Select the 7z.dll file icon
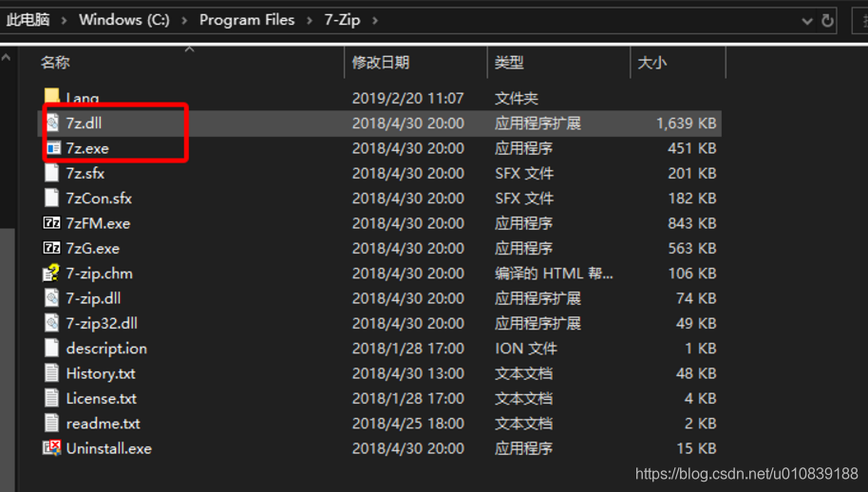The height and width of the screenshot is (492, 868). pos(52,123)
